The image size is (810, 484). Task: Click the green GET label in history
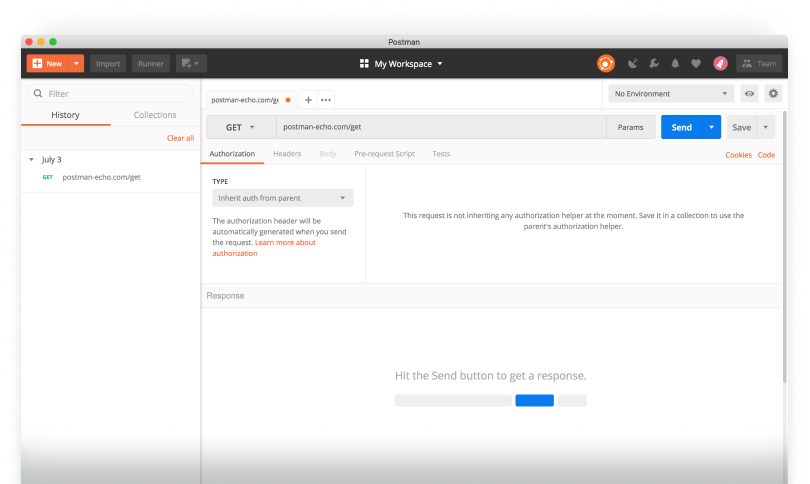click(48, 177)
